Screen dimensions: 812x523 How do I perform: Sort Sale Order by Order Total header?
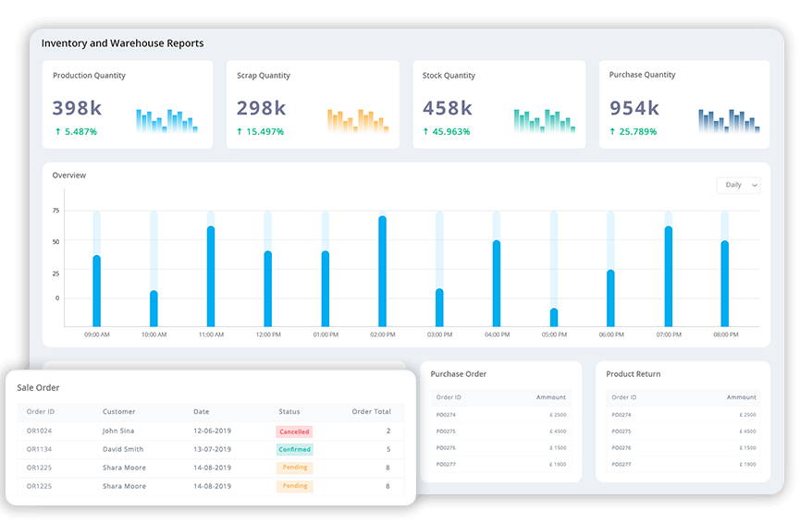tap(371, 412)
